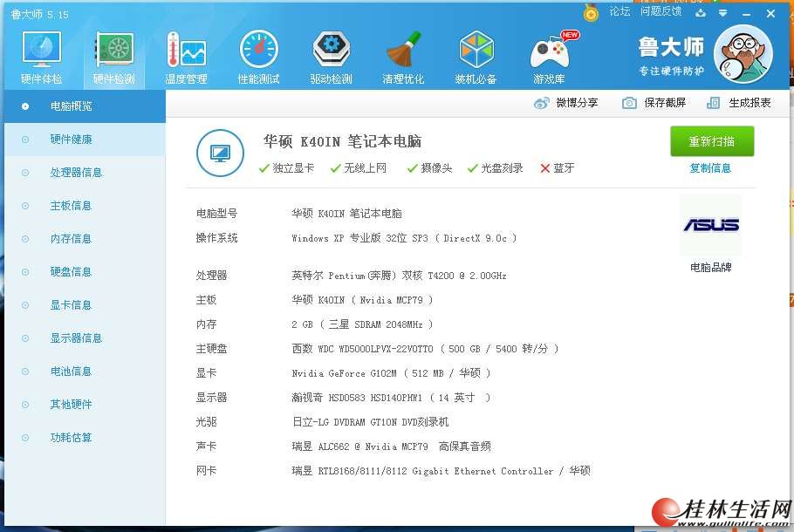The height and width of the screenshot is (532, 794).
Task: Click the 华硕 K40IN 笔记本电脑 heading
Action: pos(342,141)
